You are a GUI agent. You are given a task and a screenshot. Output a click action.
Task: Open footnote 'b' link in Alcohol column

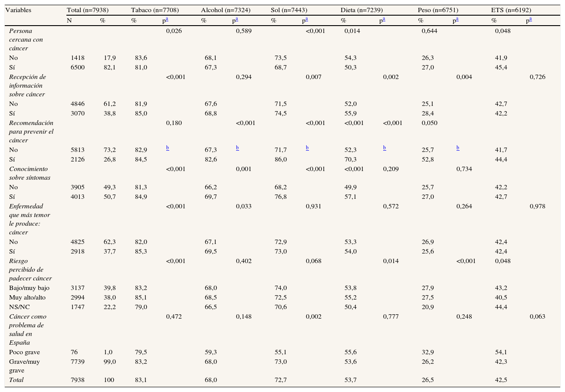237,148
